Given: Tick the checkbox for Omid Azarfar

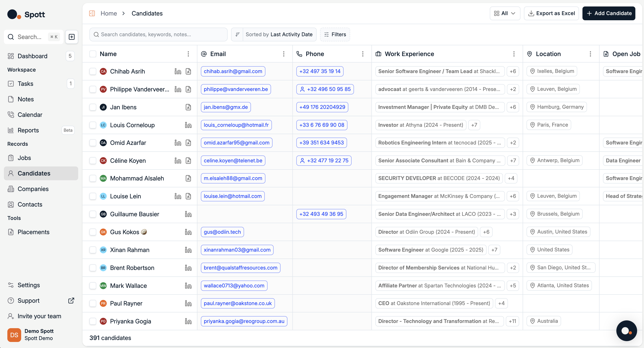Looking at the screenshot, I should pyautogui.click(x=93, y=143).
